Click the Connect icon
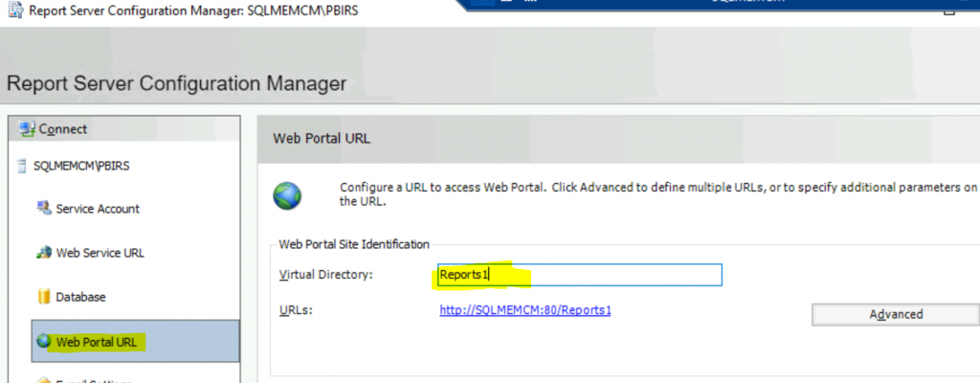The image size is (980, 383). tap(27, 129)
